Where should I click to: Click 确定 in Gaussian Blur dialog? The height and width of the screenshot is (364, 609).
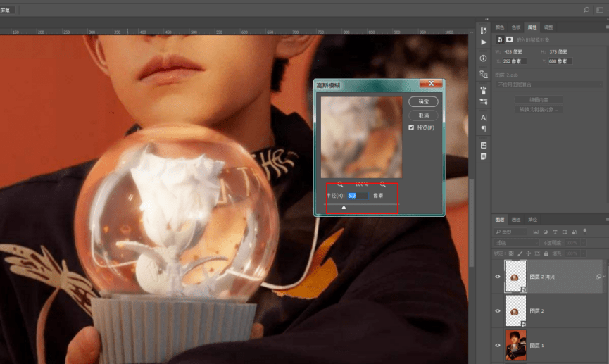(x=423, y=101)
